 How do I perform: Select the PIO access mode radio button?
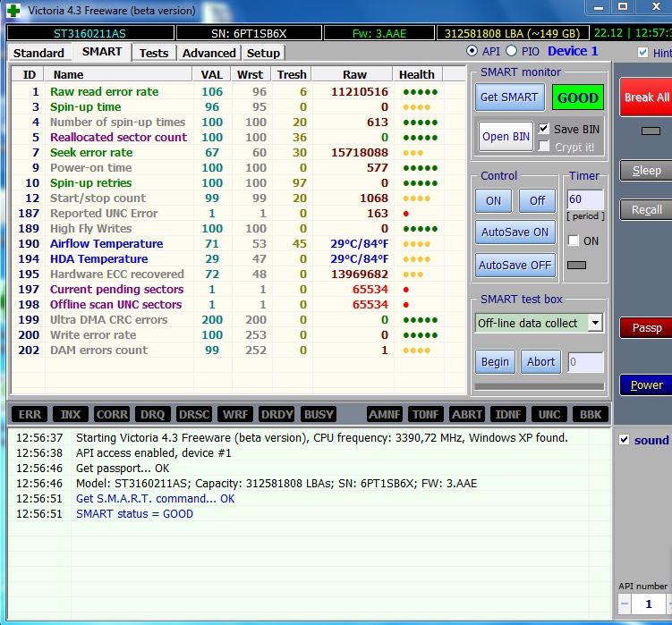(x=511, y=51)
